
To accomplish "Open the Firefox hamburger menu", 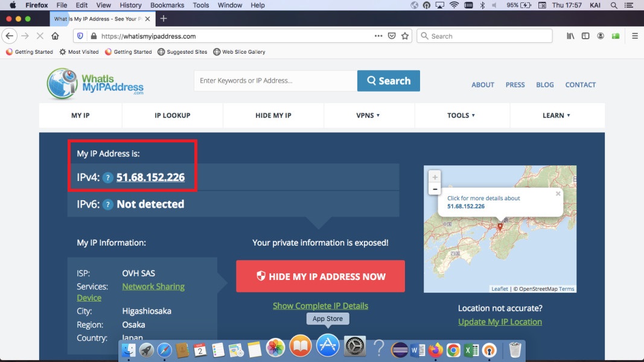I will click(x=635, y=36).
